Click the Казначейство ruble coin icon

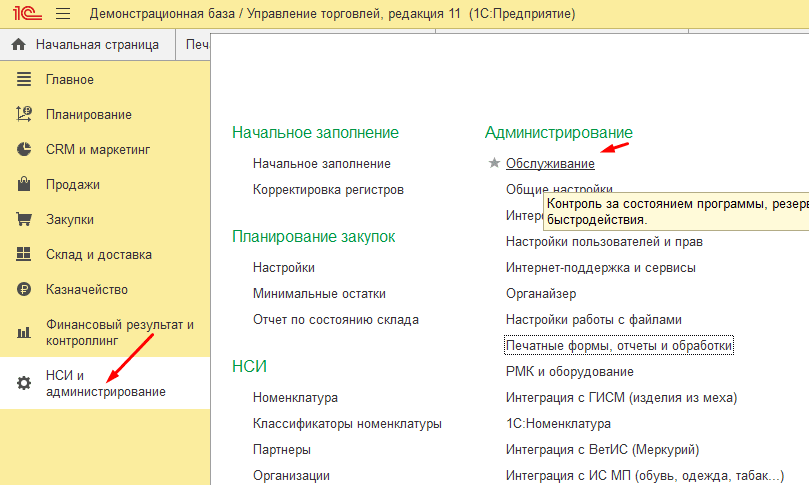24,289
